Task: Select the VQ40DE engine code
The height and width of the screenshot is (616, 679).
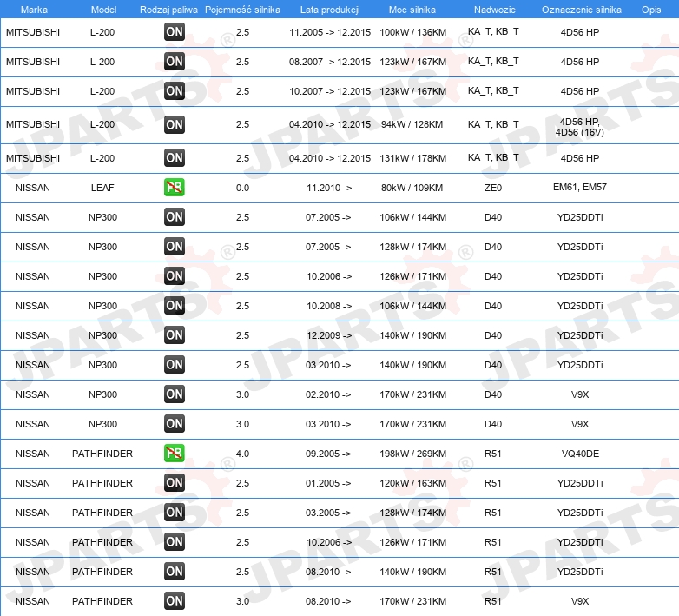Action: [580, 454]
